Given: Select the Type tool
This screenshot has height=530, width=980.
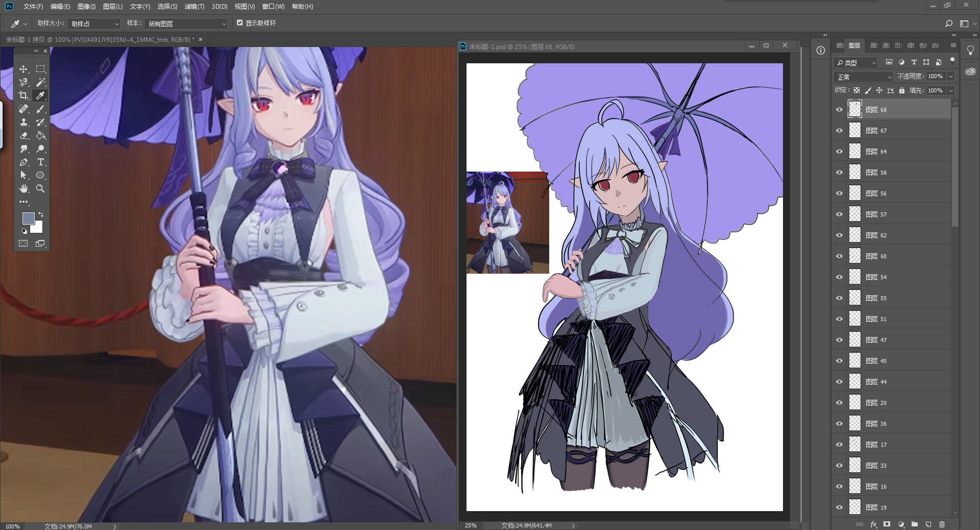Looking at the screenshot, I should (40, 162).
